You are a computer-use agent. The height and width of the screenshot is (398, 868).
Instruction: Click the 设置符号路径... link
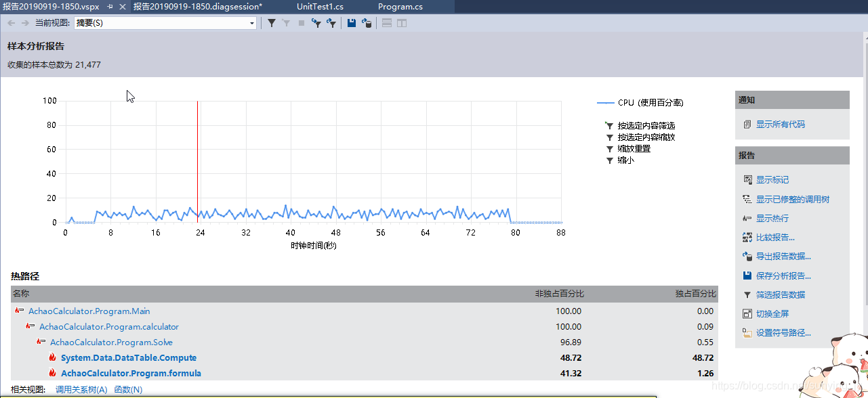[784, 333]
